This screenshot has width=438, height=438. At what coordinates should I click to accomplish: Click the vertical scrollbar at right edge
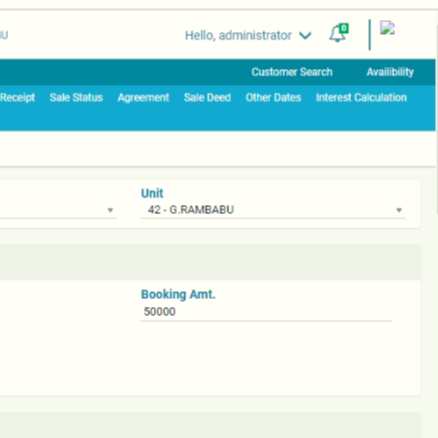pyautogui.click(x=437, y=113)
